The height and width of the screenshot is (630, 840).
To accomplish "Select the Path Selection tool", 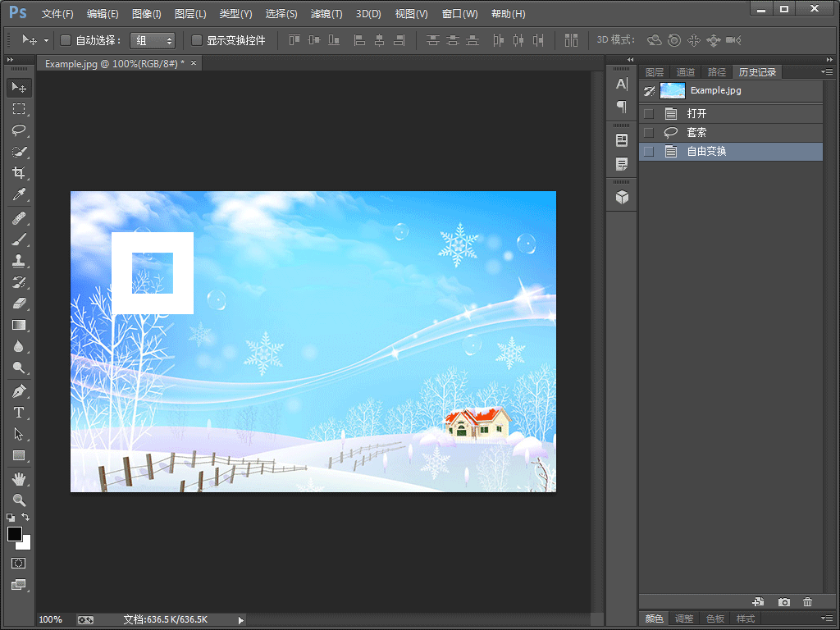I will click(19, 434).
